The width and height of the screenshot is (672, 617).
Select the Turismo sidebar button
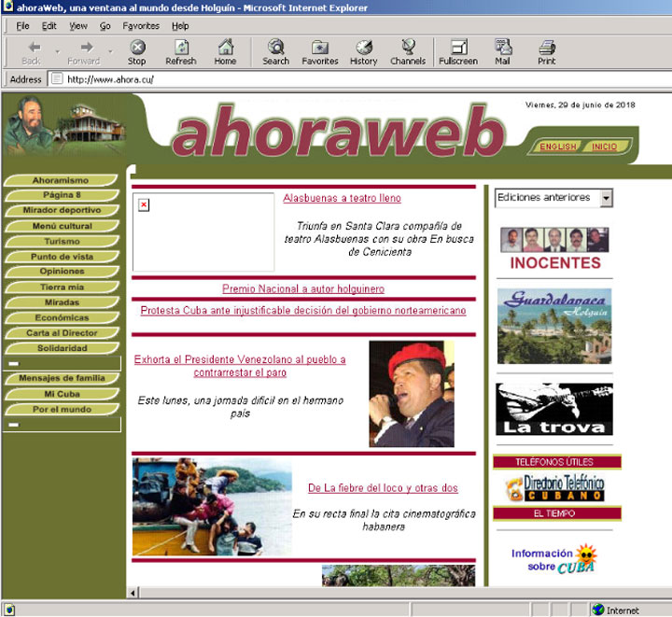click(62, 241)
